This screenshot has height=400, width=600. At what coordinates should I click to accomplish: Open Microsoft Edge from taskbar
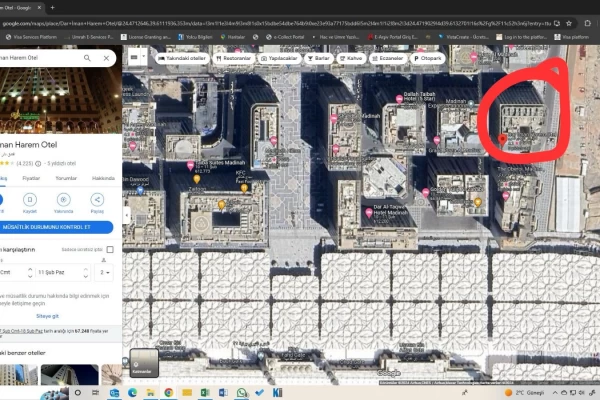click(x=132, y=393)
